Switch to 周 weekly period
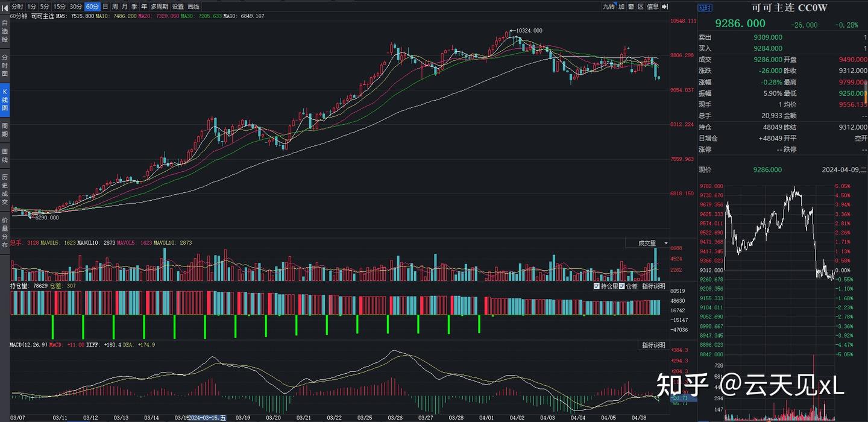 115,7
